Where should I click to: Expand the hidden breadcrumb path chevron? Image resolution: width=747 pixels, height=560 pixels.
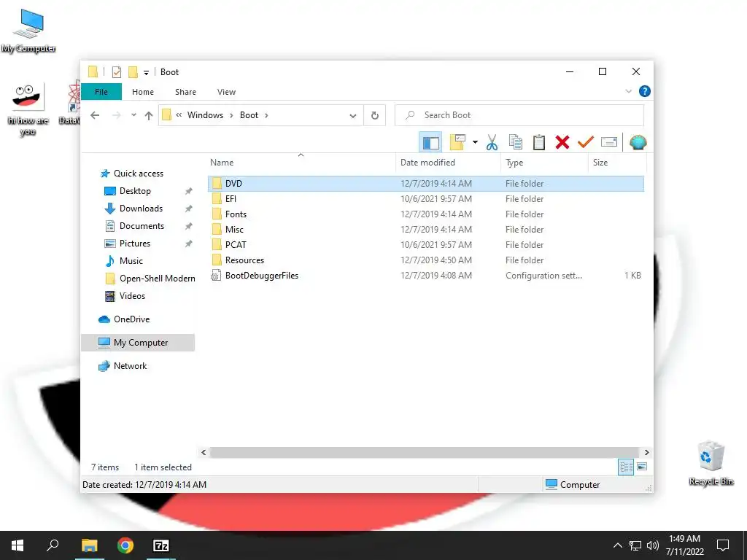click(179, 115)
